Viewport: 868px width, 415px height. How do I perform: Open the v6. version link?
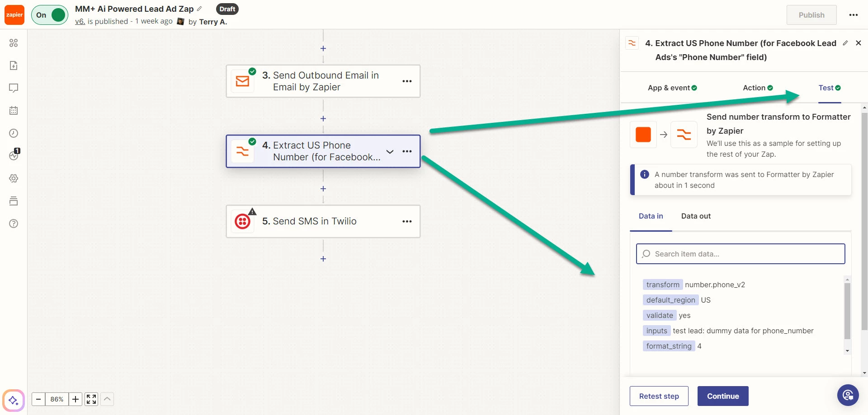click(80, 21)
